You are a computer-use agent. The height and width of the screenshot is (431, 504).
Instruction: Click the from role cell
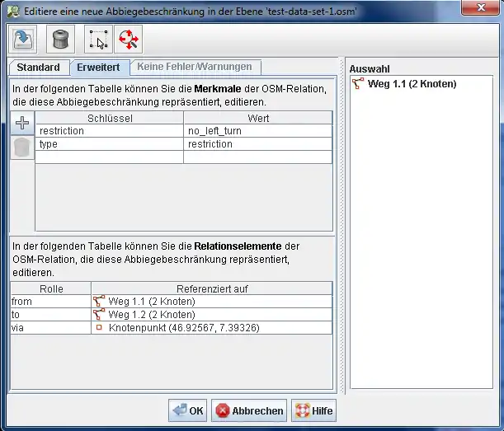tap(50, 302)
